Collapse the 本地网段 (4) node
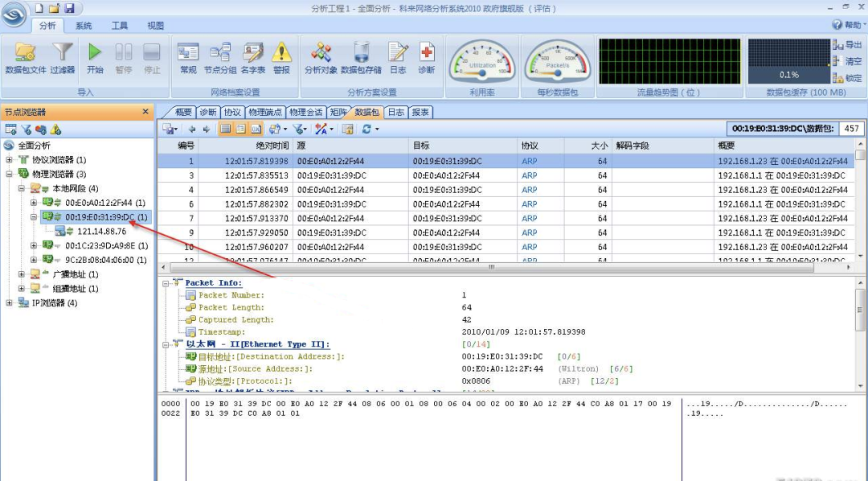The width and height of the screenshot is (868, 481). tap(21, 188)
